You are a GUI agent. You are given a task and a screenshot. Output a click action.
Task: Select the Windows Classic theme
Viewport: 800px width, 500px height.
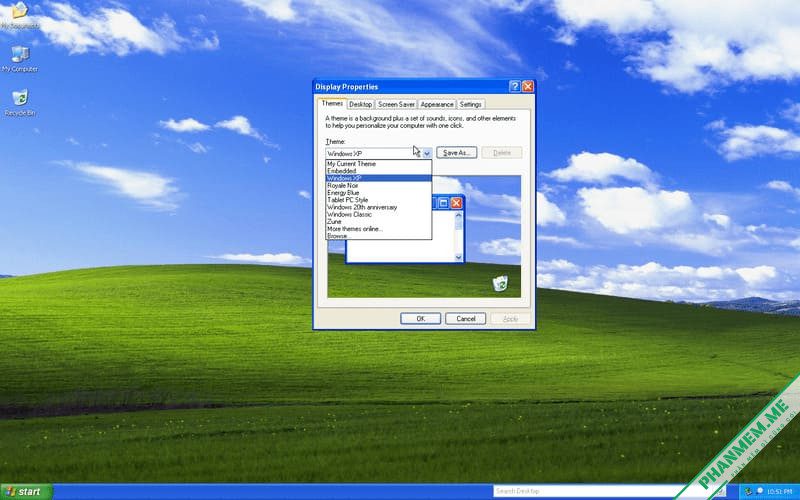(x=379, y=214)
